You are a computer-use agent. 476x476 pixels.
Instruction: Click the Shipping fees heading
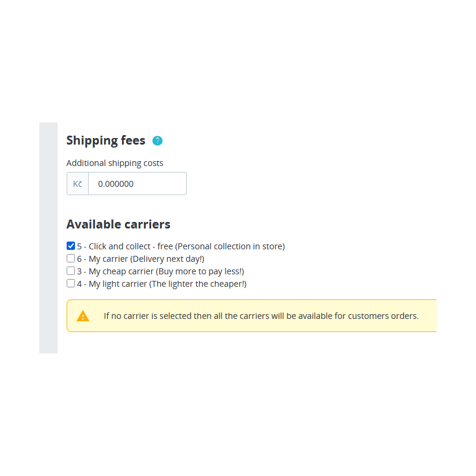pos(106,140)
